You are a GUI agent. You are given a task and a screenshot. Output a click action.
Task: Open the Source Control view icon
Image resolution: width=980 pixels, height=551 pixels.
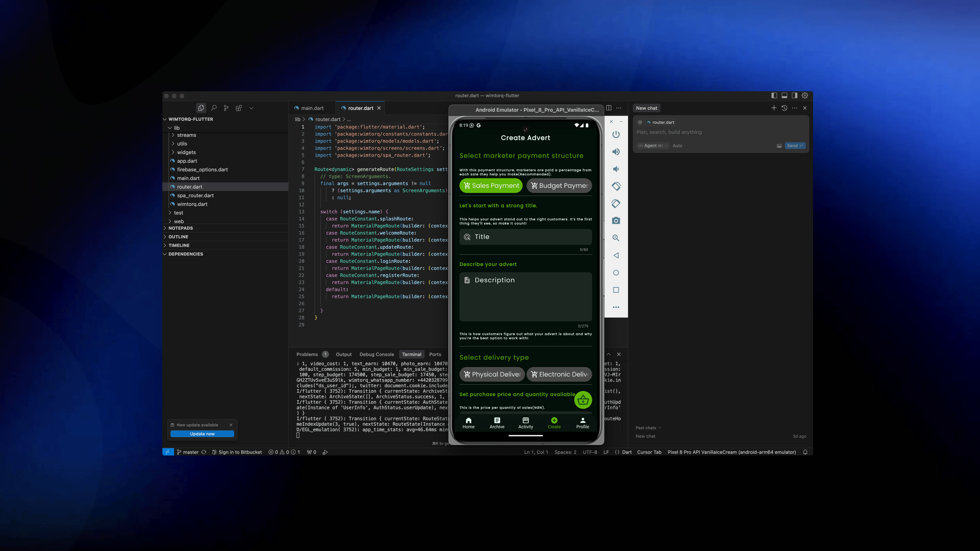tap(226, 108)
